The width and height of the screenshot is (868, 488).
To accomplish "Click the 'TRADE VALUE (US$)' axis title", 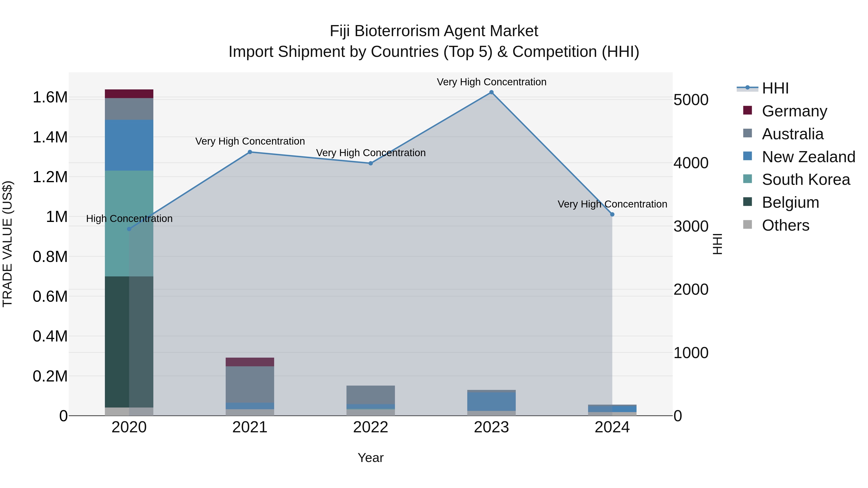I will [x=7, y=244].
